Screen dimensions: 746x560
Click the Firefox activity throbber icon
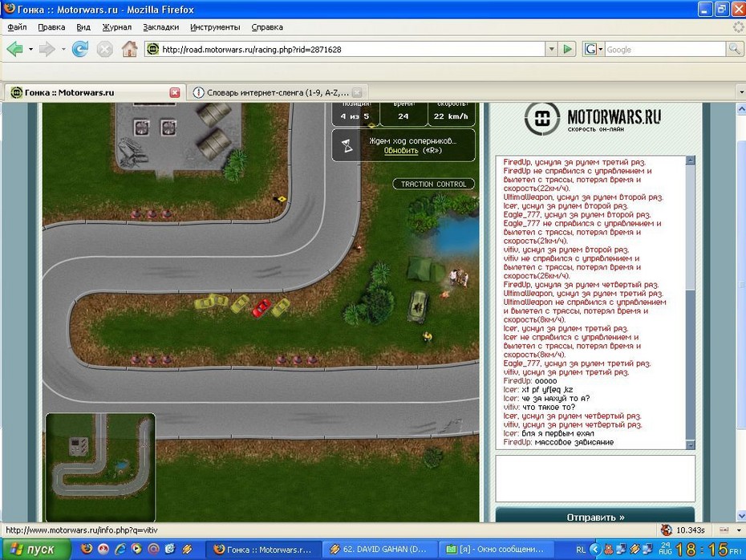click(739, 27)
